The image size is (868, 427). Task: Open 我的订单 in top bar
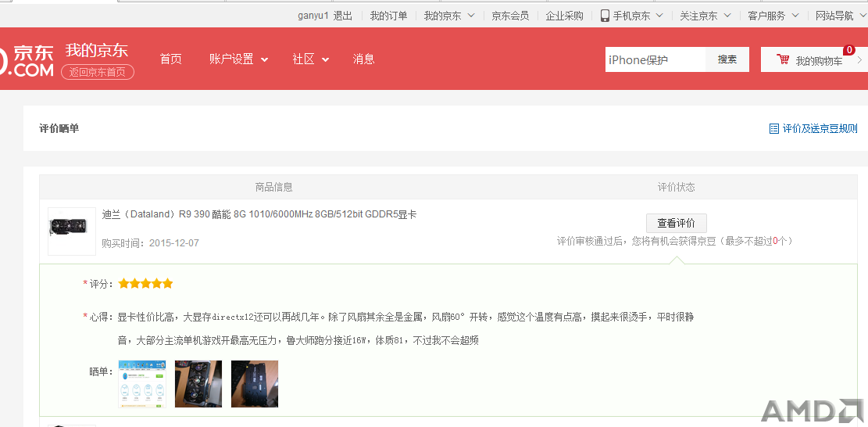point(388,16)
